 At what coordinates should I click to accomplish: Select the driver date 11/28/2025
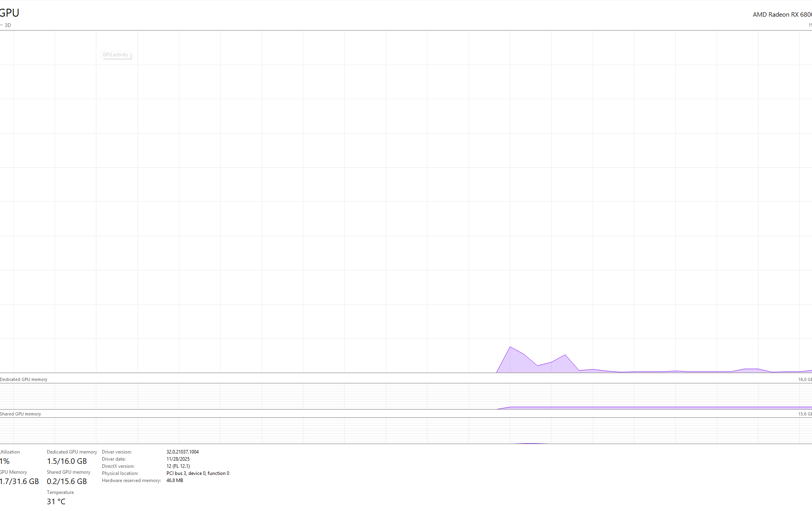pos(178,459)
